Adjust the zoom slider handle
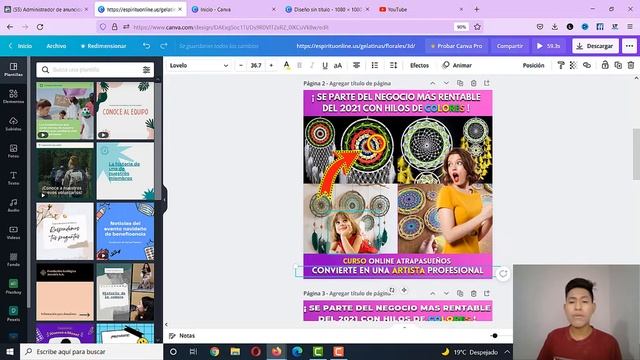640x360 pixels. coord(495,336)
